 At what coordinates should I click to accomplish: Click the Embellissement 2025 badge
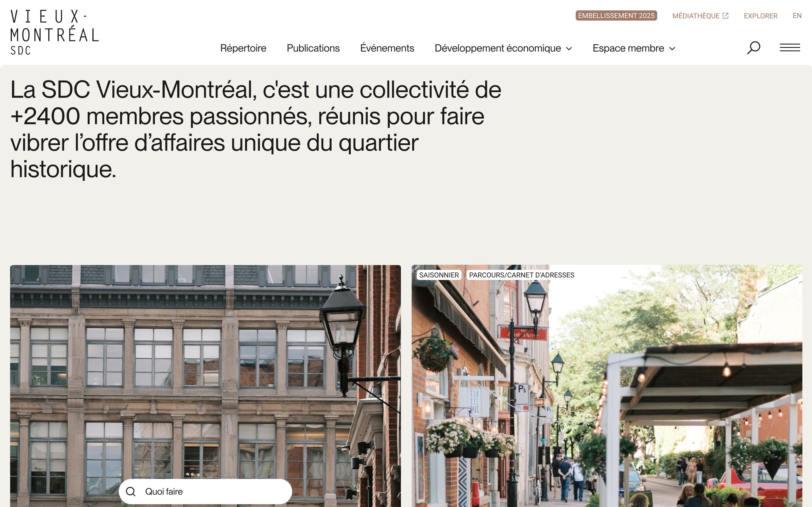tap(616, 16)
